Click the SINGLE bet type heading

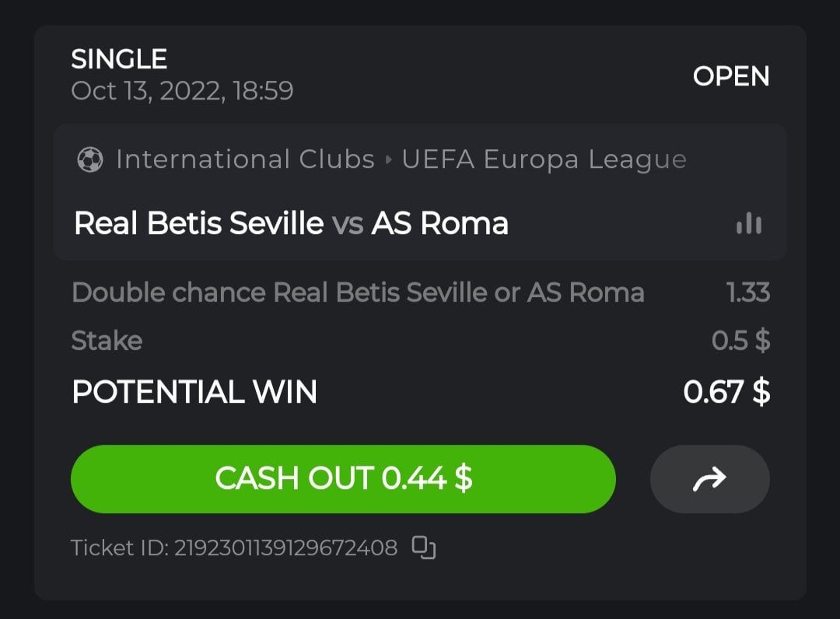(x=119, y=59)
